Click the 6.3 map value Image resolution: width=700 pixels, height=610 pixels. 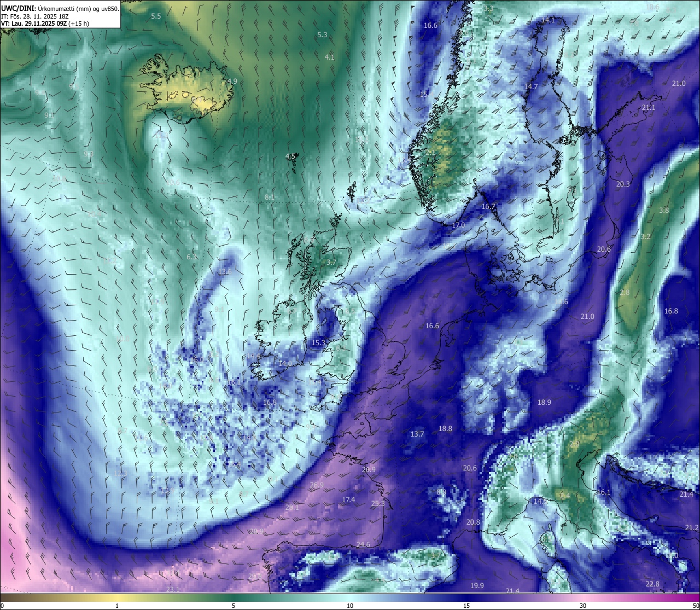point(191,257)
